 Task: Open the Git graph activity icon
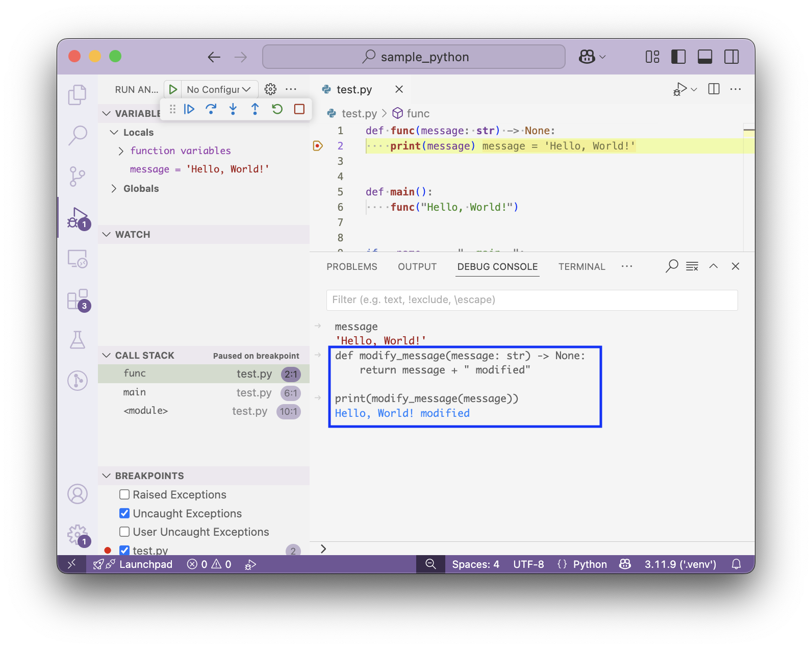pyautogui.click(x=78, y=381)
